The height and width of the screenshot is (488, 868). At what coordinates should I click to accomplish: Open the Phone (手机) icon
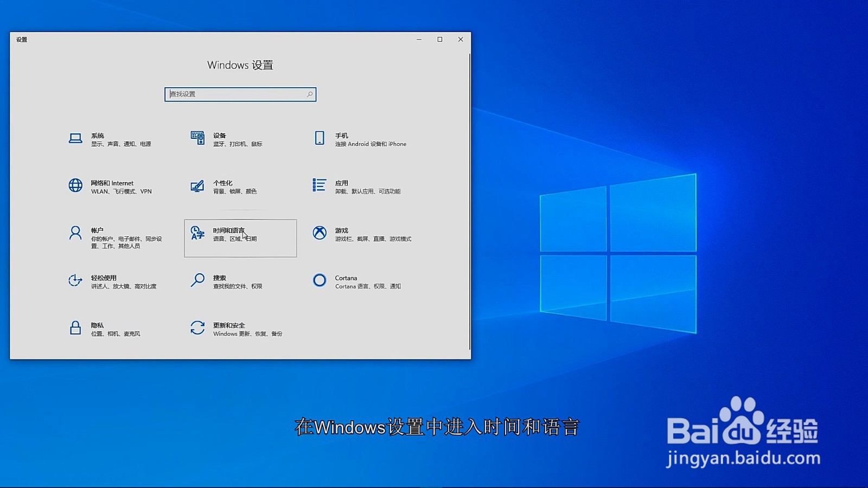point(320,138)
